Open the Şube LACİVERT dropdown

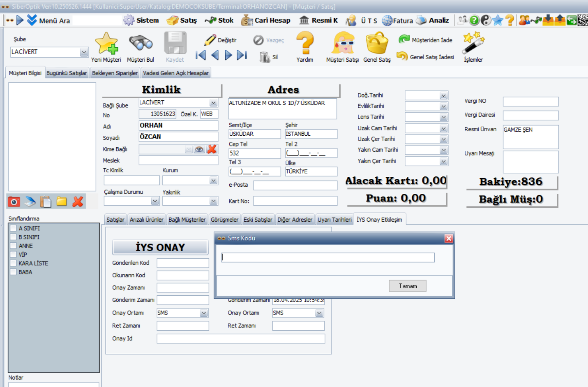(84, 52)
